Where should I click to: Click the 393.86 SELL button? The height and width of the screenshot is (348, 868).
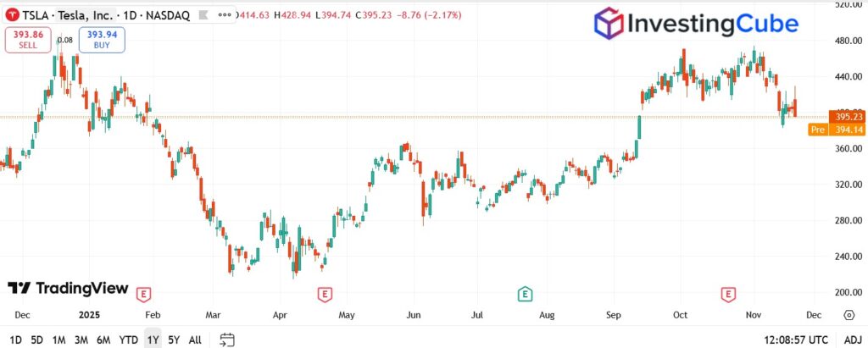tap(27, 39)
